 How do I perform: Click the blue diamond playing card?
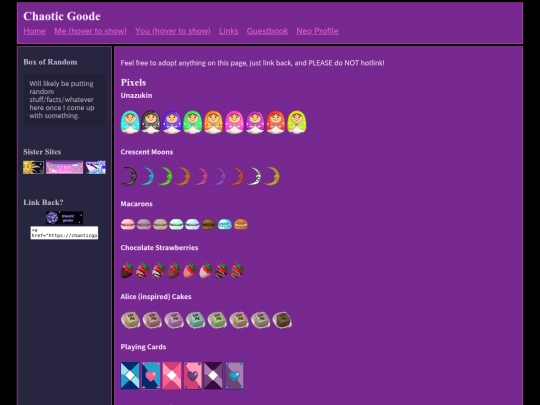click(x=130, y=376)
